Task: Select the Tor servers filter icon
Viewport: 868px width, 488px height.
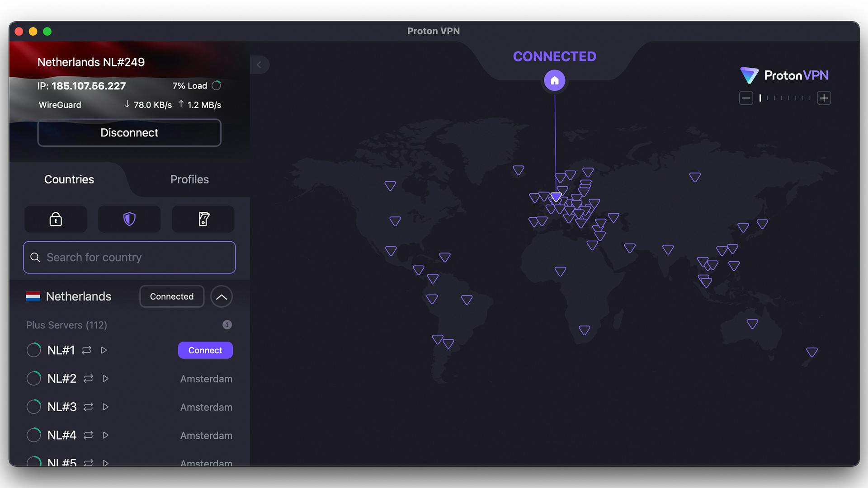Action: 203,219
